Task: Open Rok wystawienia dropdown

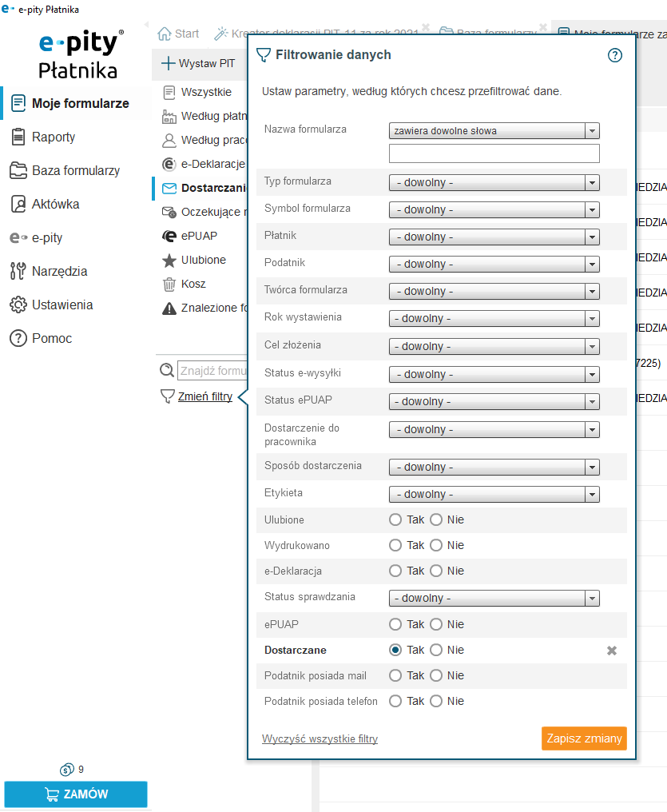Action: (x=494, y=318)
